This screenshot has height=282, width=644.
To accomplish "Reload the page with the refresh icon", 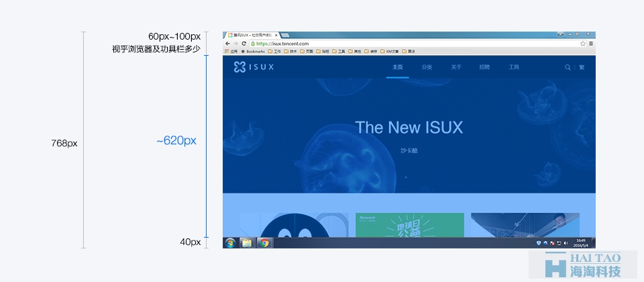I will [244, 44].
